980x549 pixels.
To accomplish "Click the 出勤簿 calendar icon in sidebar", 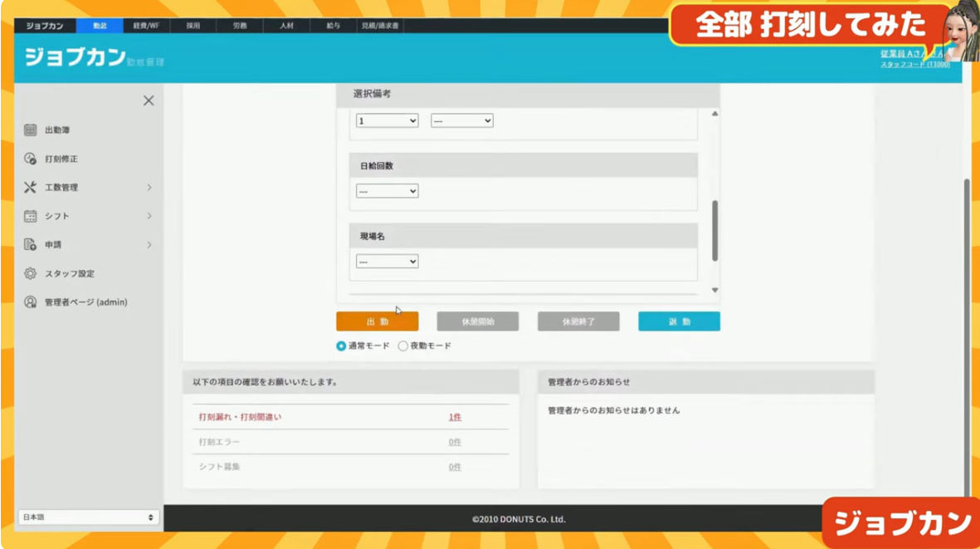I will coord(30,130).
